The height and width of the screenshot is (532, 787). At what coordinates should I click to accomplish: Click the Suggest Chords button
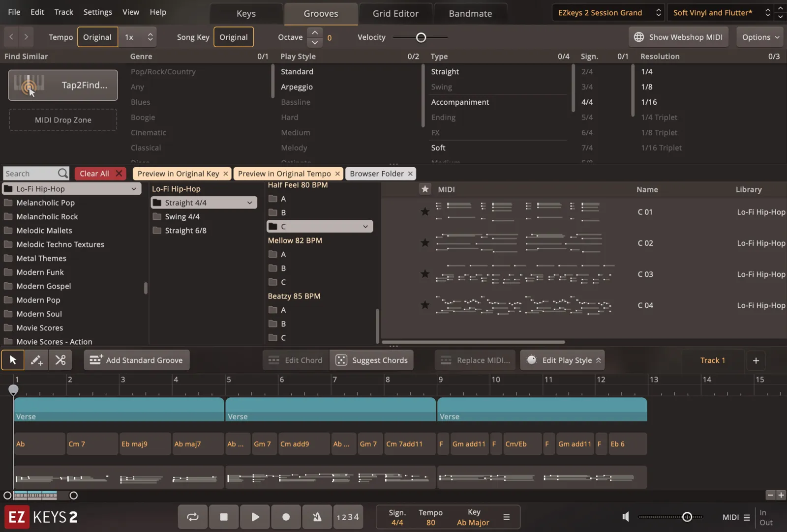click(372, 360)
